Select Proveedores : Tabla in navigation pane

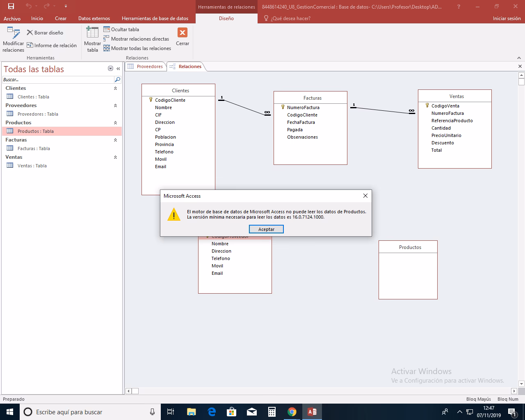(62, 114)
